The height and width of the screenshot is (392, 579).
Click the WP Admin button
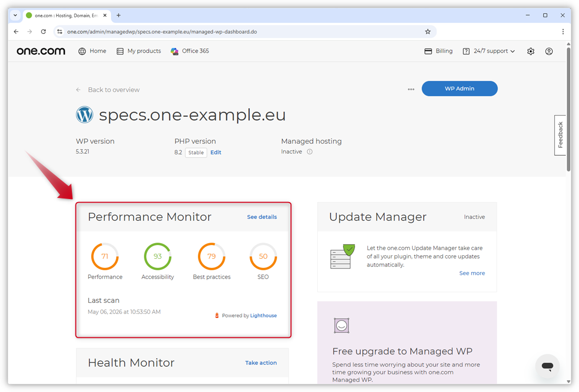click(459, 89)
